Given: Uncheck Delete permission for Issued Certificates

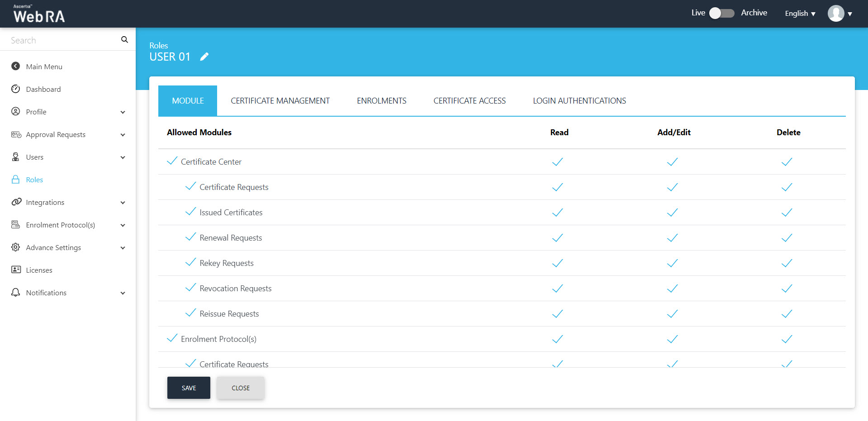Looking at the screenshot, I should point(787,213).
